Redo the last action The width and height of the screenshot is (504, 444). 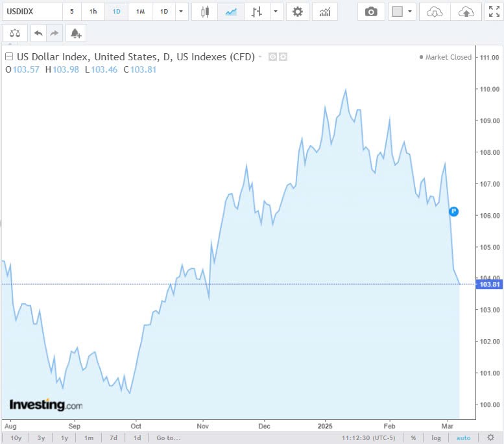(54, 33)
